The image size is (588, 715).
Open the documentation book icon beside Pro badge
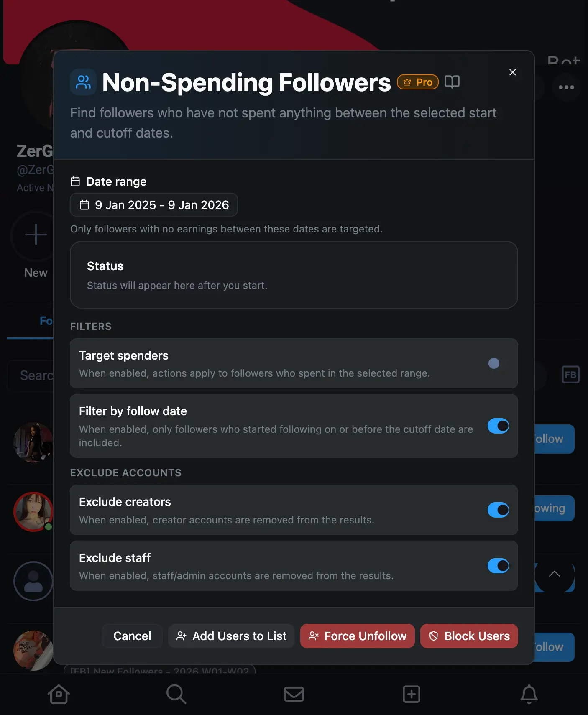click(x=453, y=82)
